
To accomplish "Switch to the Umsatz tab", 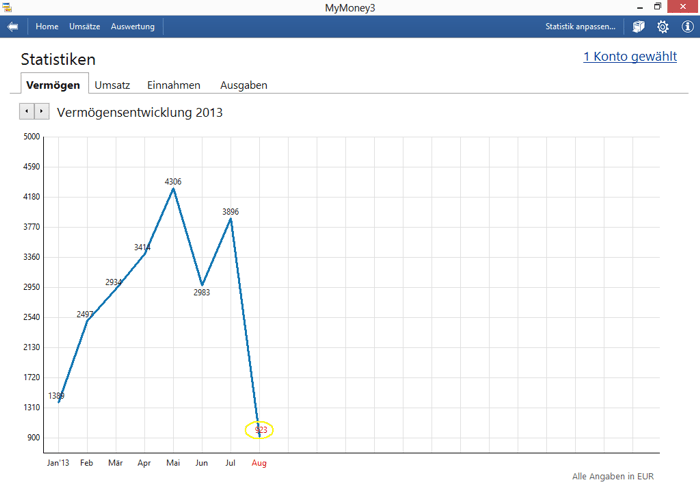I will click(x=112, y=86).
